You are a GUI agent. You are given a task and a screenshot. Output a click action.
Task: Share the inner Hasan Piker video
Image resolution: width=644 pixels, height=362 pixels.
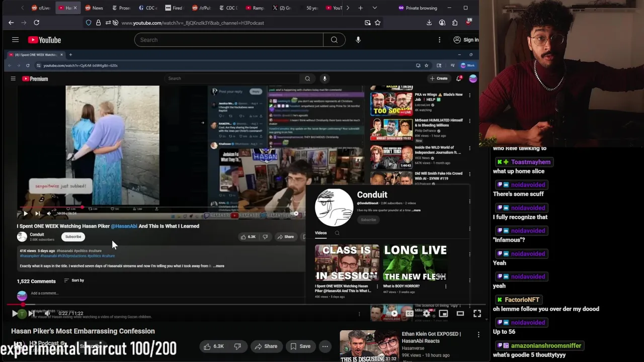point(285,237)
